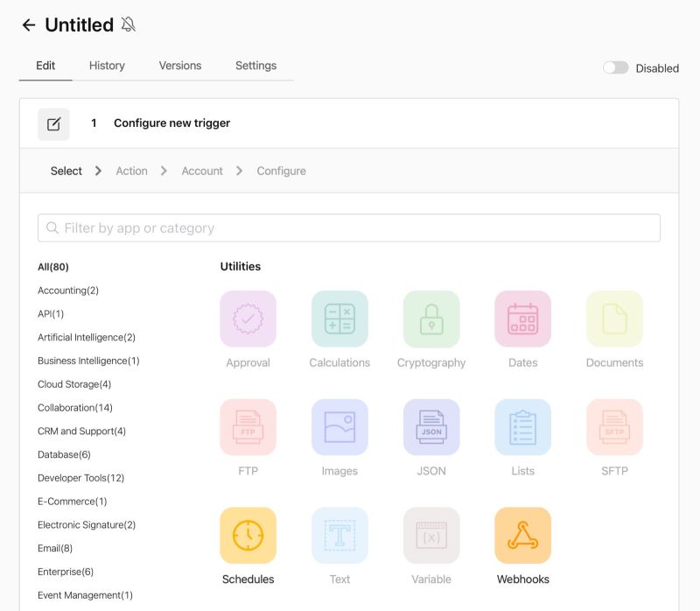Enable the workflow with the Disabled toggle

click(616, 68)
